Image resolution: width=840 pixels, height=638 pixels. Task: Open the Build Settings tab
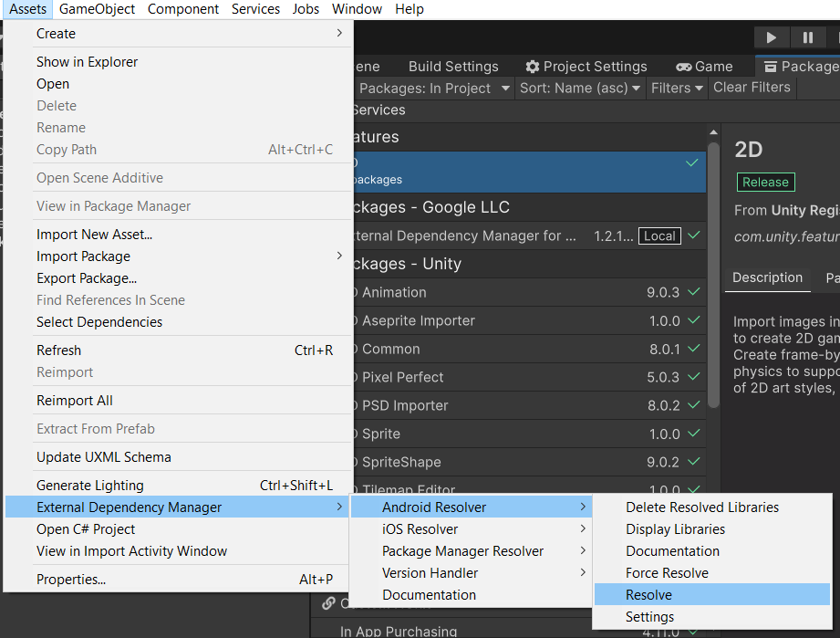(x=452, y=67)
